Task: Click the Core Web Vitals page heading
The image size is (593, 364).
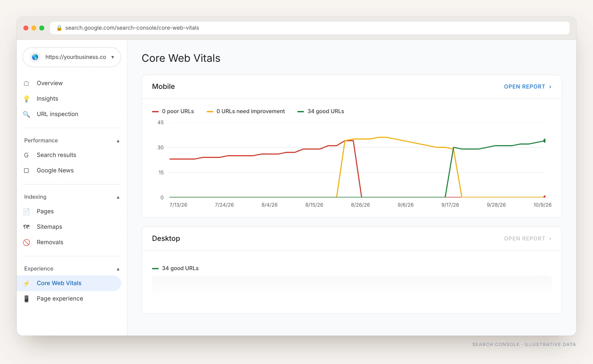Action: point(181,58)
